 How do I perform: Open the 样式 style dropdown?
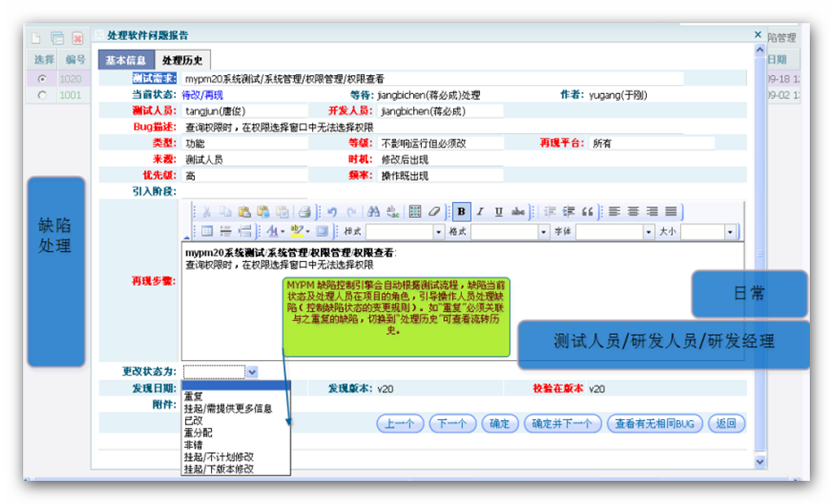[x=438, y=232]
